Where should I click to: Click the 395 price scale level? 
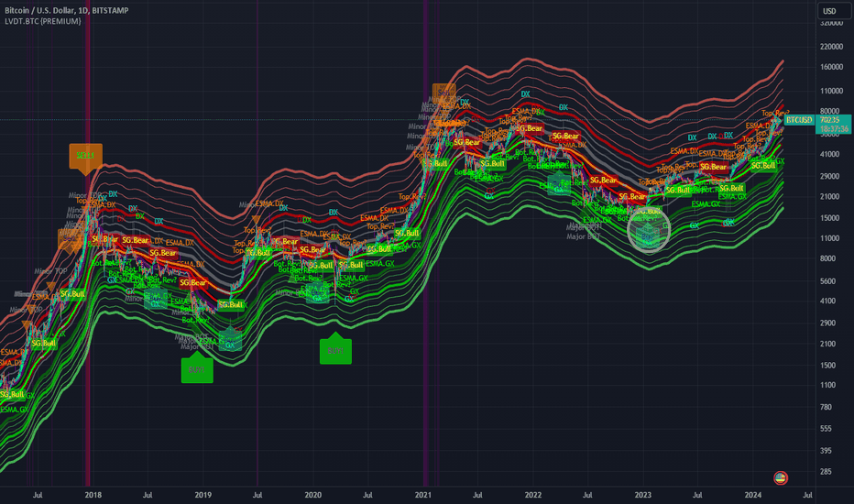click(826, 451)
